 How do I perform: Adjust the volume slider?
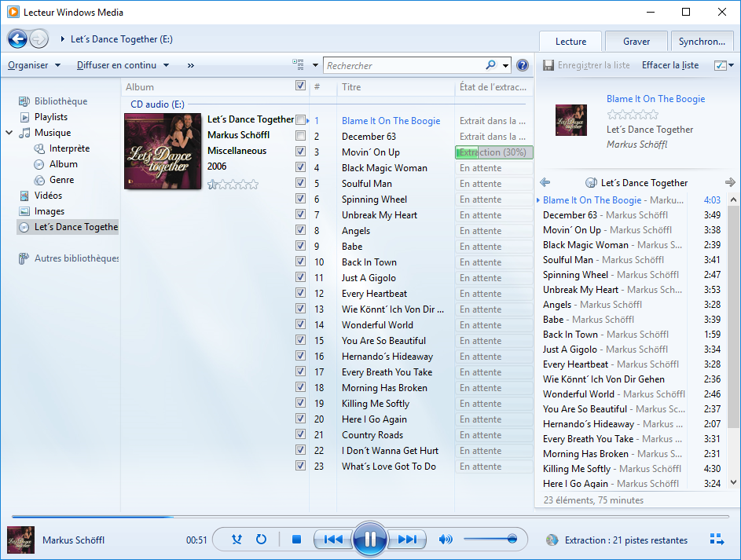click(490, 539)
